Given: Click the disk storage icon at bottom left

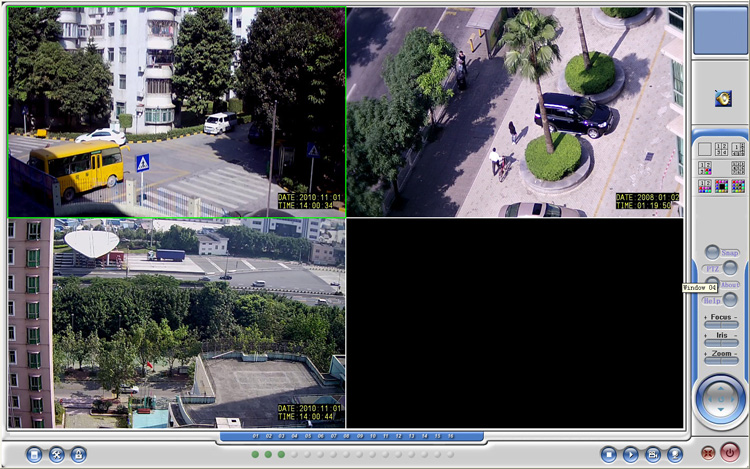Looking at the screenshot, I should [34, 454].
